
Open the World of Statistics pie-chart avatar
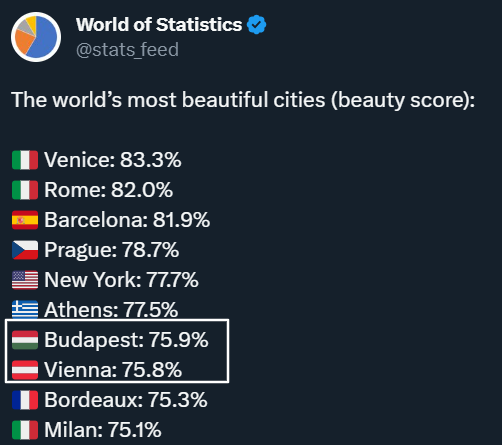(36, 37)
